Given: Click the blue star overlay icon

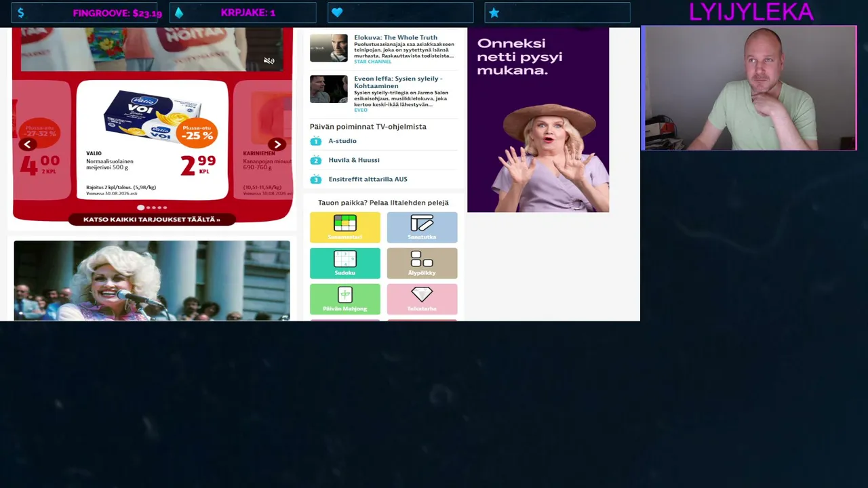Looking at the screenshot, I should (494, 13).
